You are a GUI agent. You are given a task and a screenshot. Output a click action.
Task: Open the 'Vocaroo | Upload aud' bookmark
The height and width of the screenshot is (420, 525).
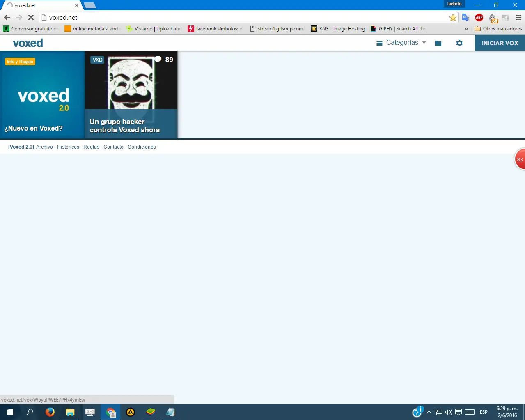(154, 29)
